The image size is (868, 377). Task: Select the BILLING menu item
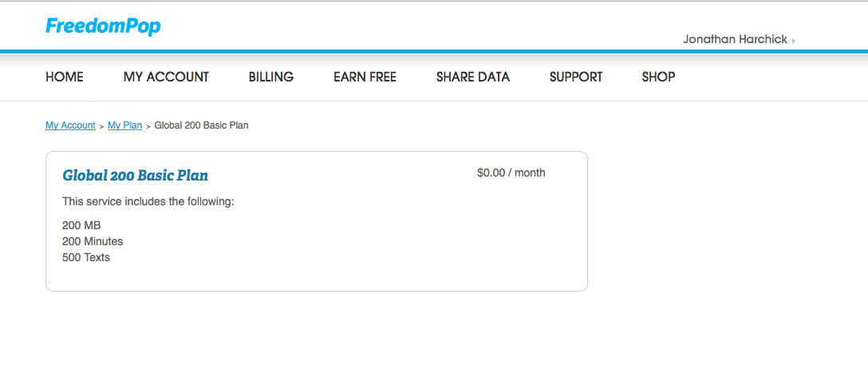[x=271, y=77]
